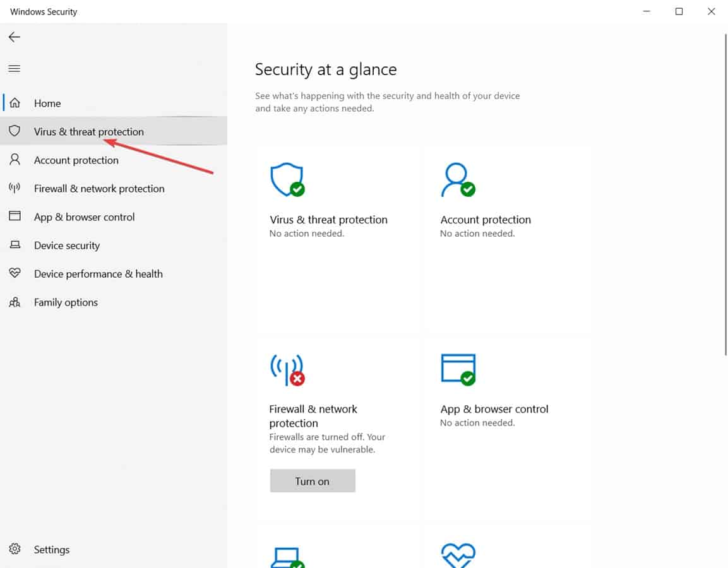Click the heart icon for Device performance

[15, 273]
